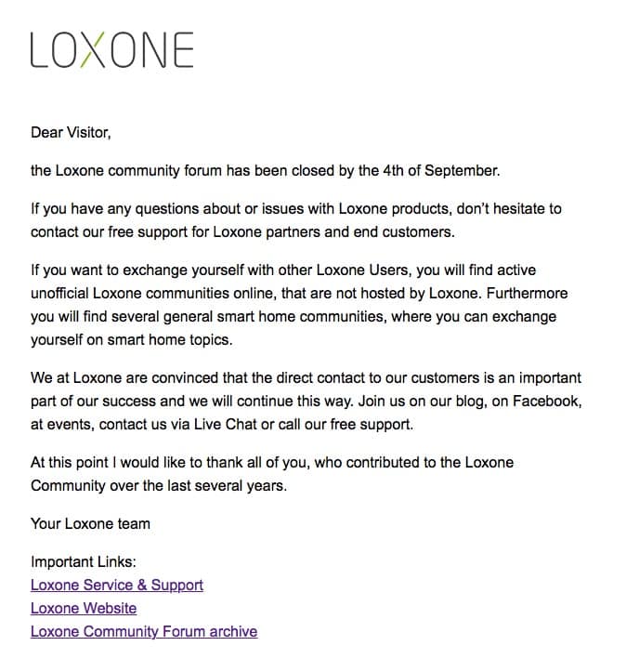
Task: Open the Loxone Service & Support link
Action: pos(117,585)
